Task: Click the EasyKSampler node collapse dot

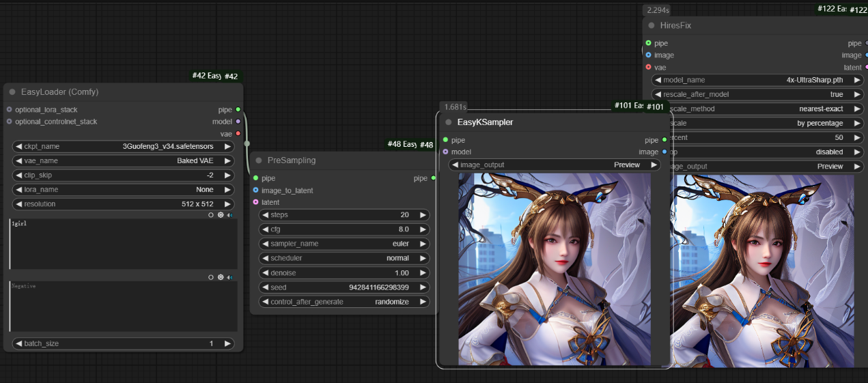Action: (449, 122)
